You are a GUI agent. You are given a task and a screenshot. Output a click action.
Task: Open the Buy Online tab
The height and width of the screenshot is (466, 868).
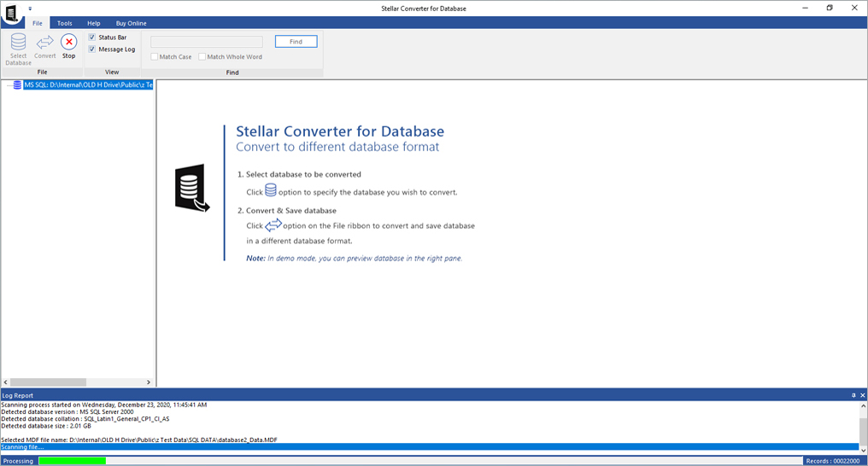pyautogui.click(x=132, y=23)
